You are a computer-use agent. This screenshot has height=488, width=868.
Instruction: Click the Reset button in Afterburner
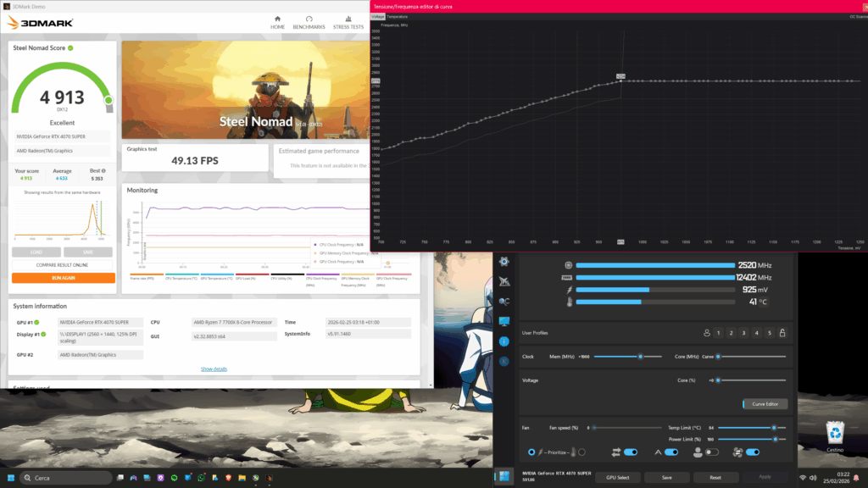715,478
